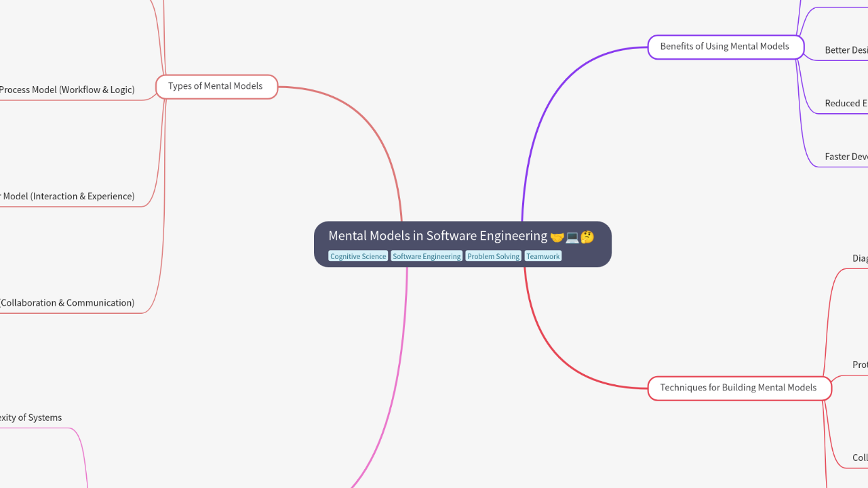Screen dimensions: 868x488
Task: Select the Model (Interaction & Experience) text
Action: 67,196
